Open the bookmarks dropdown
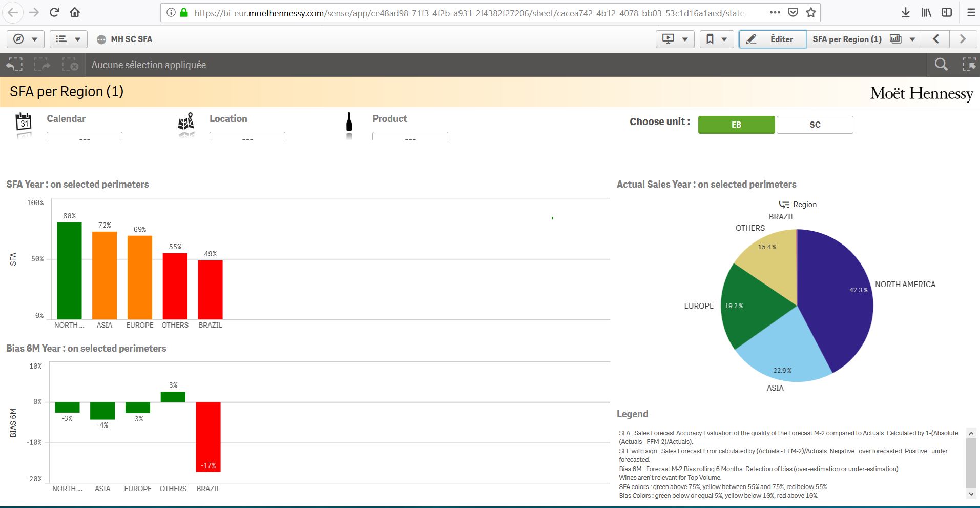 coord(717,39)
